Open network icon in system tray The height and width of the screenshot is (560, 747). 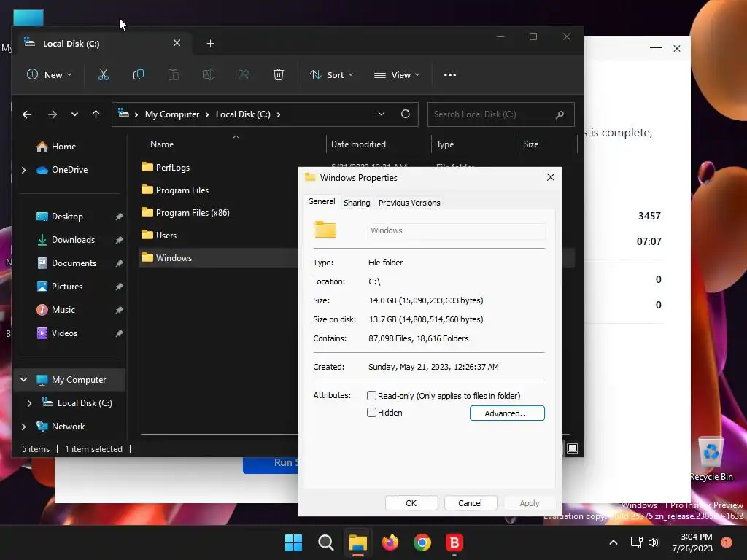(x=636, y=542)
